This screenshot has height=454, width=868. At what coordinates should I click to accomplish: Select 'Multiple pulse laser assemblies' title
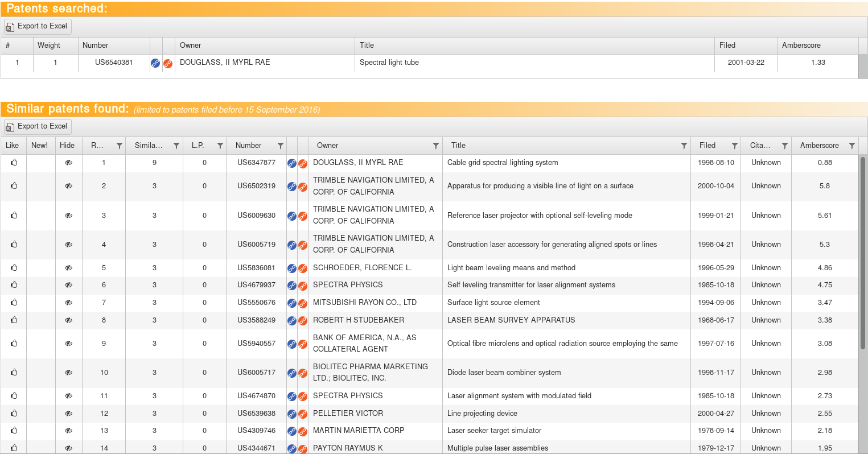498,448
